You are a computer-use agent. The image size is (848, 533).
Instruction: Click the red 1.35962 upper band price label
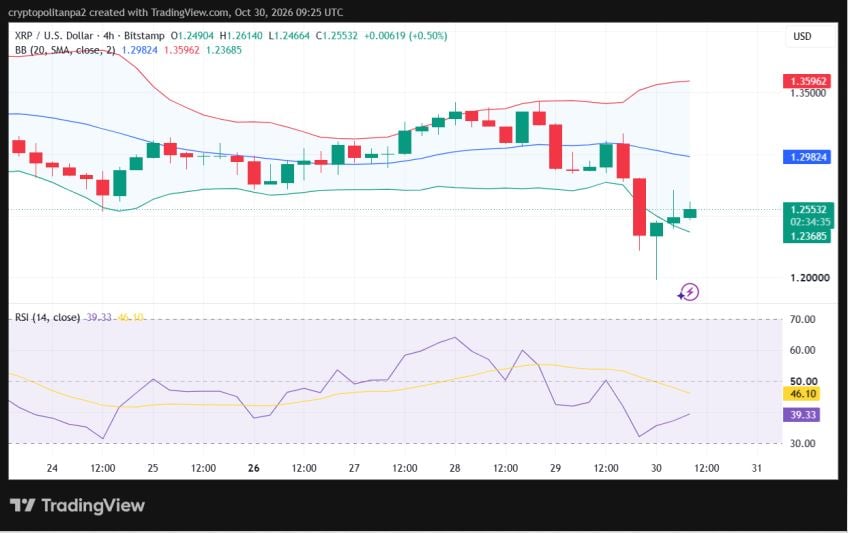tap(808, 81)
